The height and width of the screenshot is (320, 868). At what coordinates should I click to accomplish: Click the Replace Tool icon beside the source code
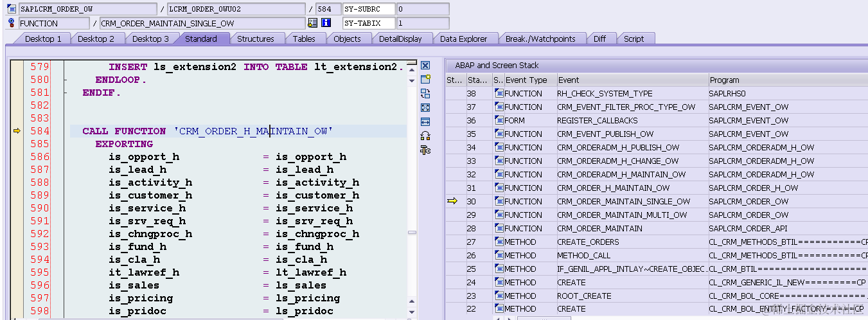pyautogui.click(x=425, y=93)
